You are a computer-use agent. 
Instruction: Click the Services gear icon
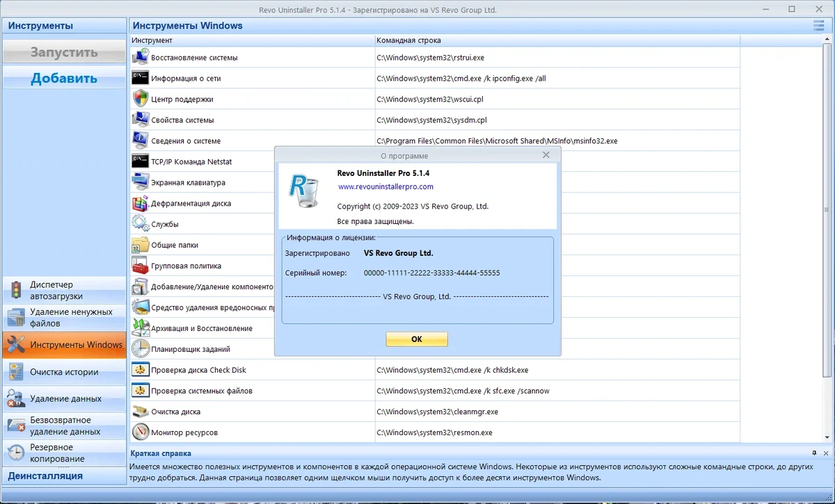pos(141,224)
